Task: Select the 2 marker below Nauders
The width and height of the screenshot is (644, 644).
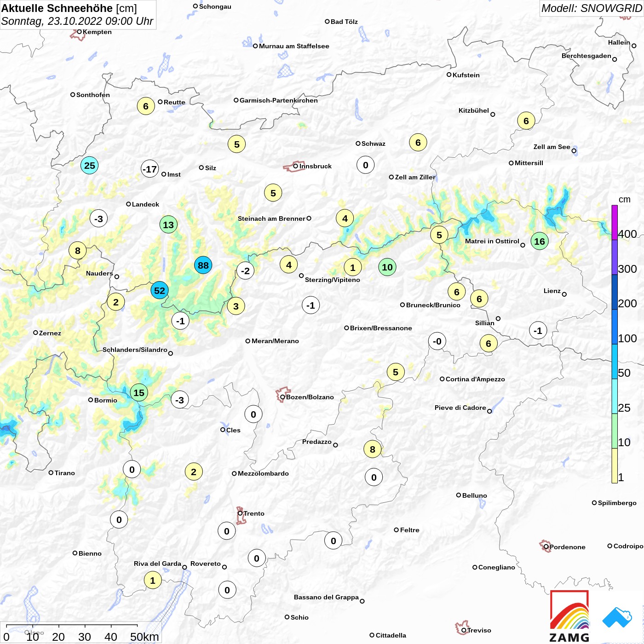Action: click(x=116, y=302)
